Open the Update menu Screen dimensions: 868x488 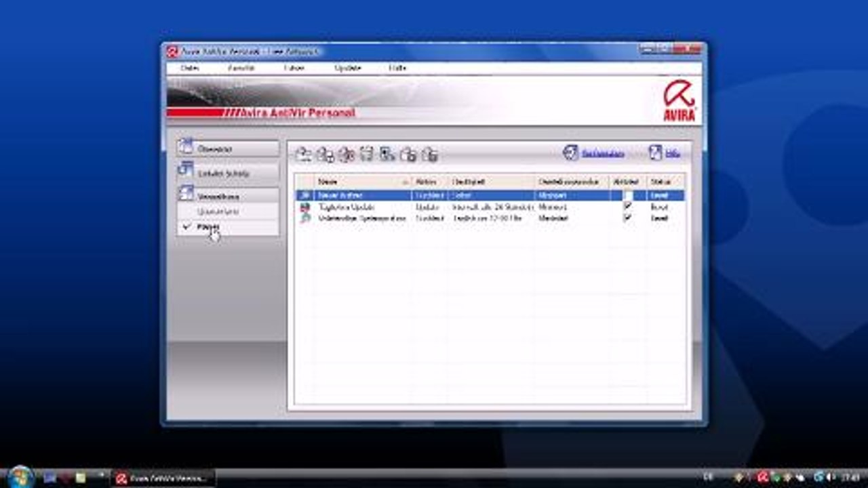click(x=348, y=68)
